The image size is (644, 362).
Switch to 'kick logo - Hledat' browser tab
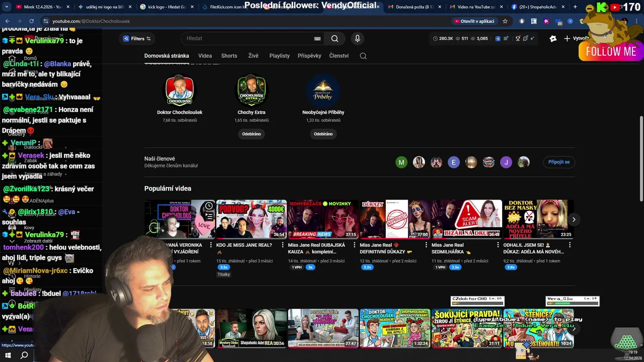(x=166, y=7)
